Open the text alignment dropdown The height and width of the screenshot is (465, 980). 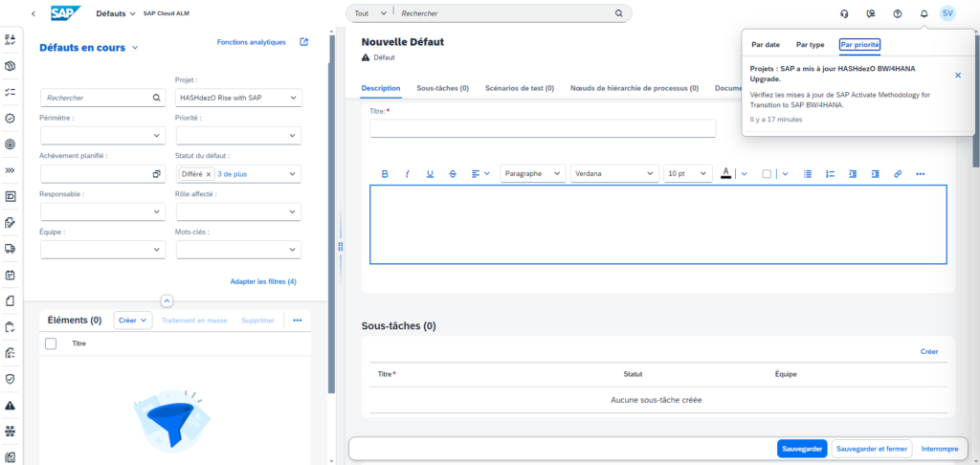pyautogui.click(x=480, y=174)
